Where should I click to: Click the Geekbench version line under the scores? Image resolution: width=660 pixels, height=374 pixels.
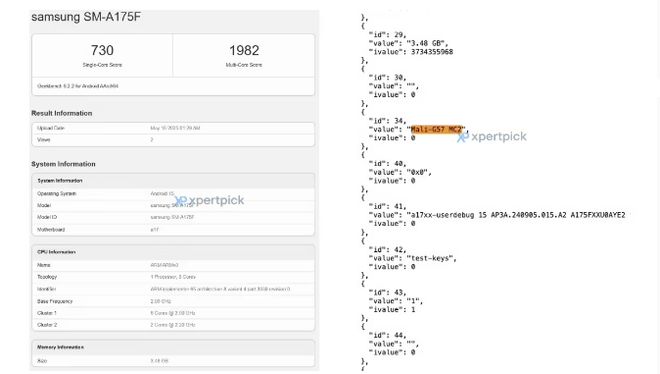(78, 86)
